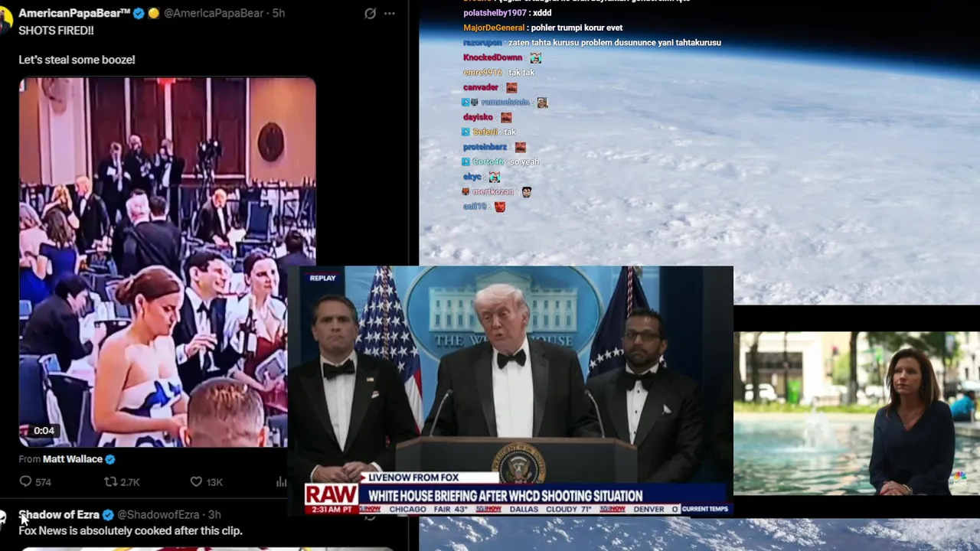
Task: Click the 'CURRENT TEMPS' ticker label
Action: [x=705, y=509]
